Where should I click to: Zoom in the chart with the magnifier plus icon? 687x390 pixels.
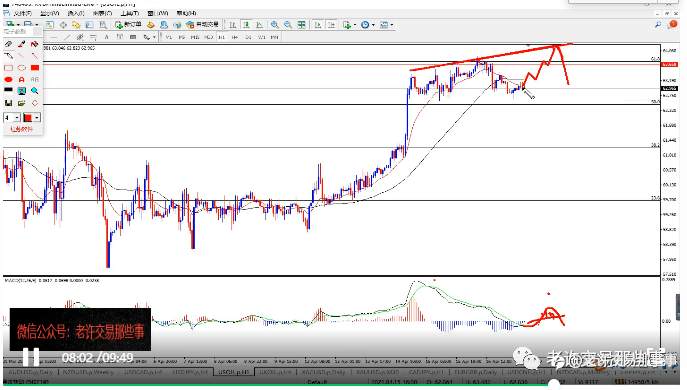click(x=274, y=25)
